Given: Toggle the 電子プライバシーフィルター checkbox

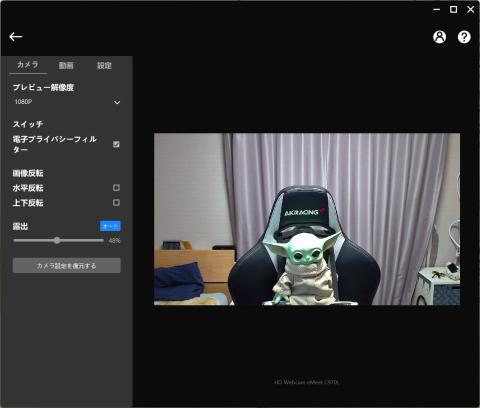Looking at the screenshot, I should click(116, 144).
